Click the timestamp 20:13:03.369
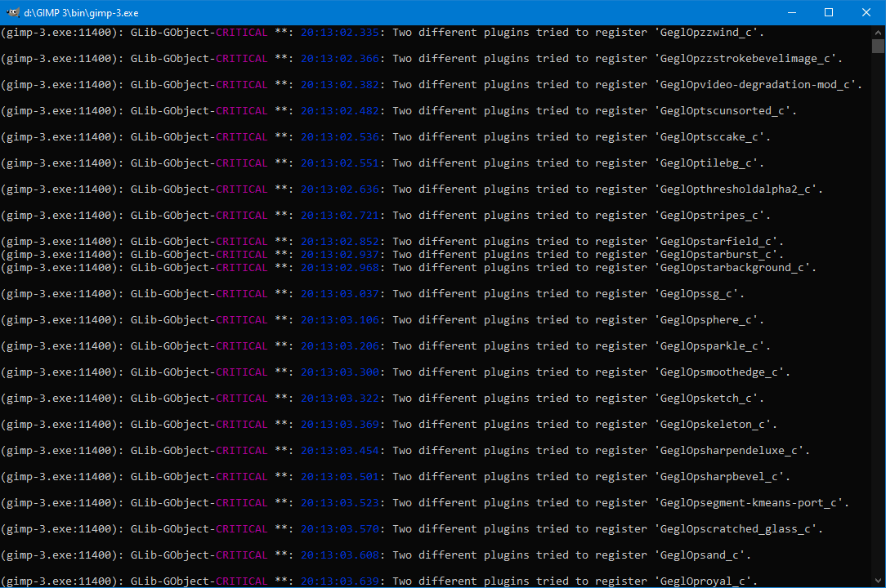 [x=339, y=424]
